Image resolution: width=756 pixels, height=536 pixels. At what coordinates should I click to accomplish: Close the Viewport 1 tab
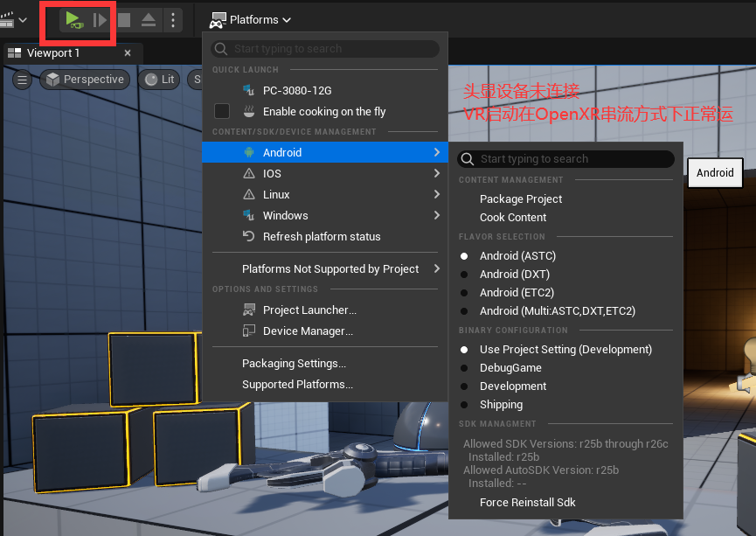[x=128, y=53]
